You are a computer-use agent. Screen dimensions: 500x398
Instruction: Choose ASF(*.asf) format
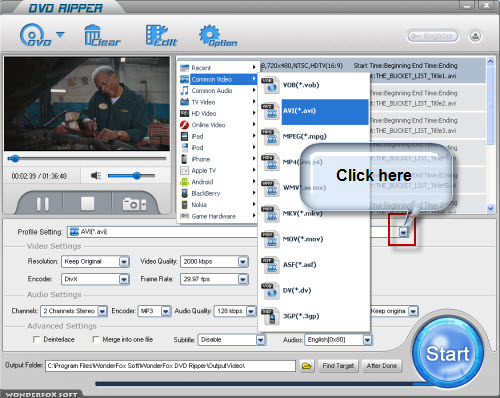[314, 265]
